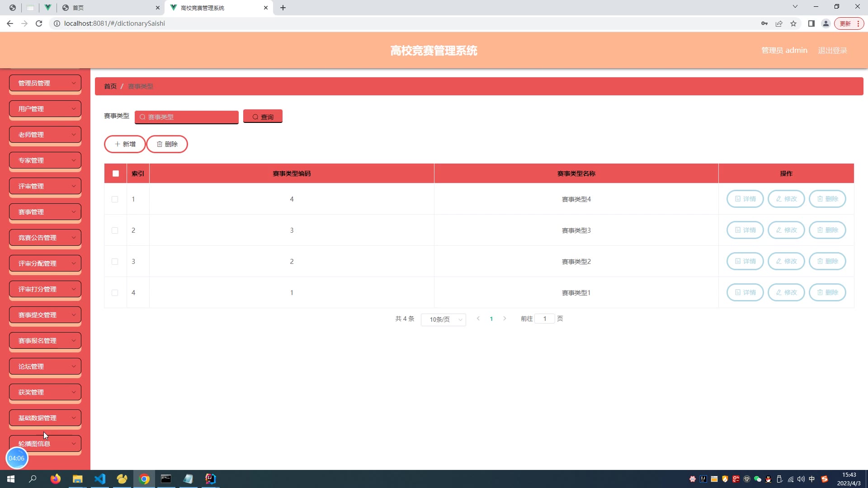Click the 查询 search button

point(263,117)
